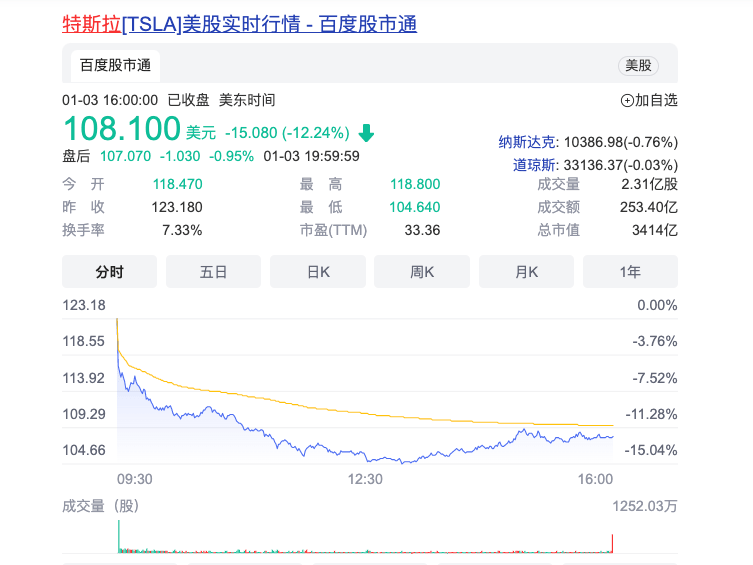This screenshot has width=753, height=565.
Task: Click the 1252.03万 volume scale label
Action: coord(645,506)
